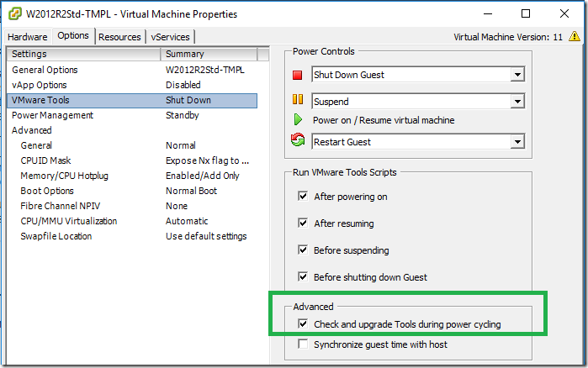Maximize the properties window
This screenshot has height=368, width=588.
(526, 13)
